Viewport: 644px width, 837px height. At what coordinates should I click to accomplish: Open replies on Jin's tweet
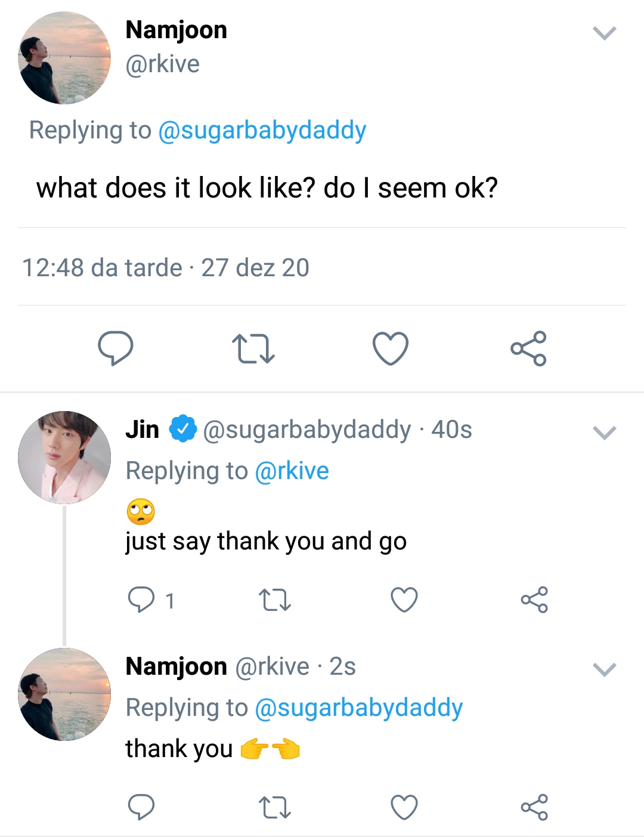tap(142, 600)
